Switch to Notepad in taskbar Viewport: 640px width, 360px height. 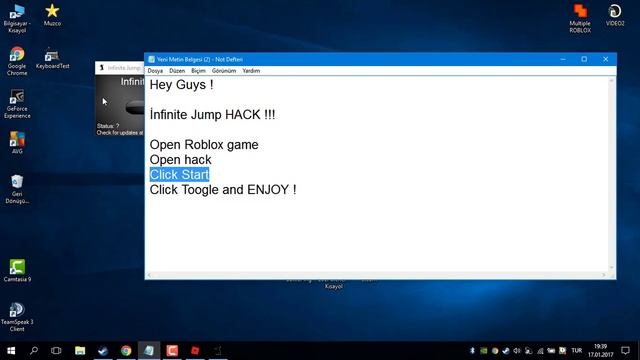click(149, 351)
